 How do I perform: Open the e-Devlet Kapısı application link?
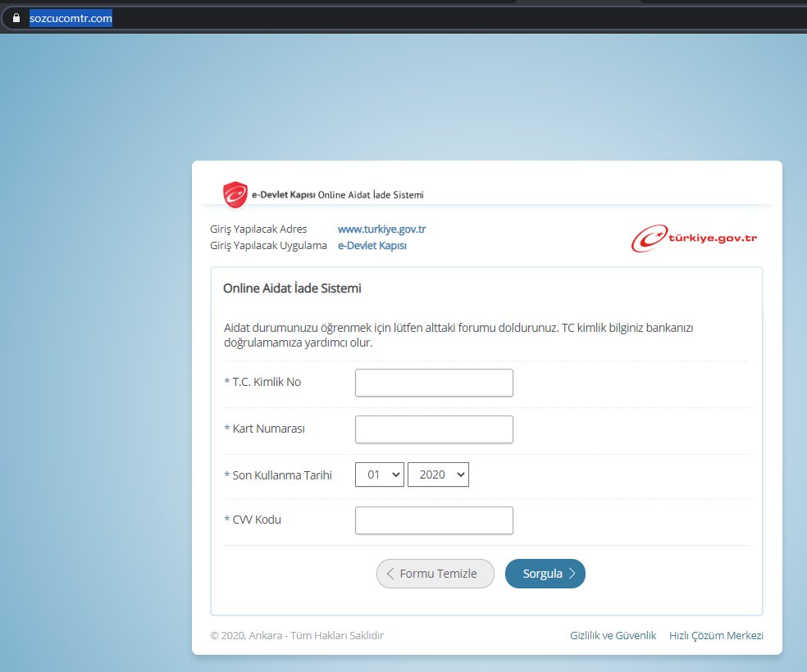(372, 245)
